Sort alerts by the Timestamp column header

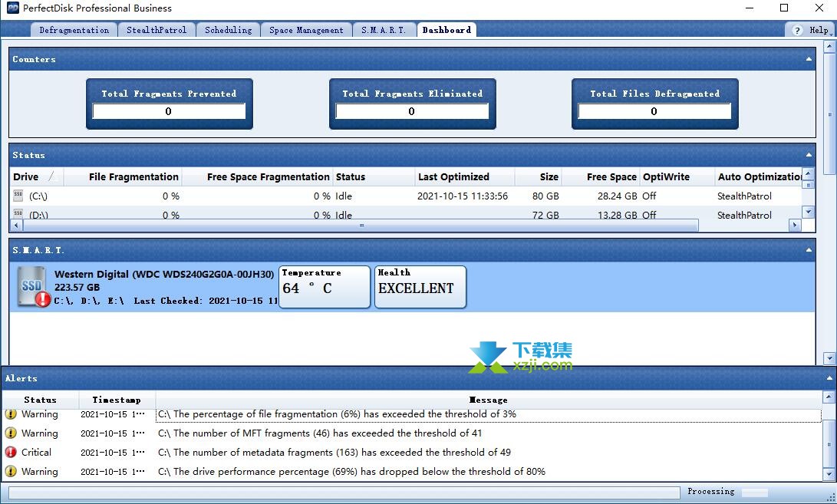coord(117,400)
